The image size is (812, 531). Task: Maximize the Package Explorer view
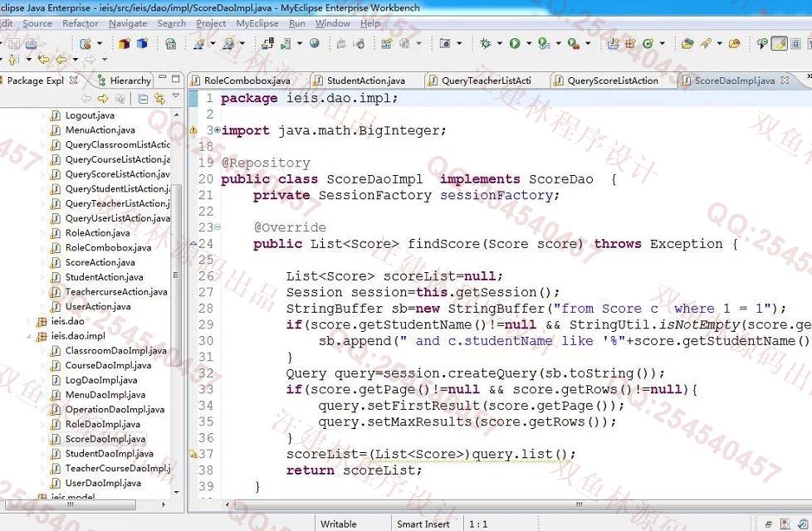(175, 79)
